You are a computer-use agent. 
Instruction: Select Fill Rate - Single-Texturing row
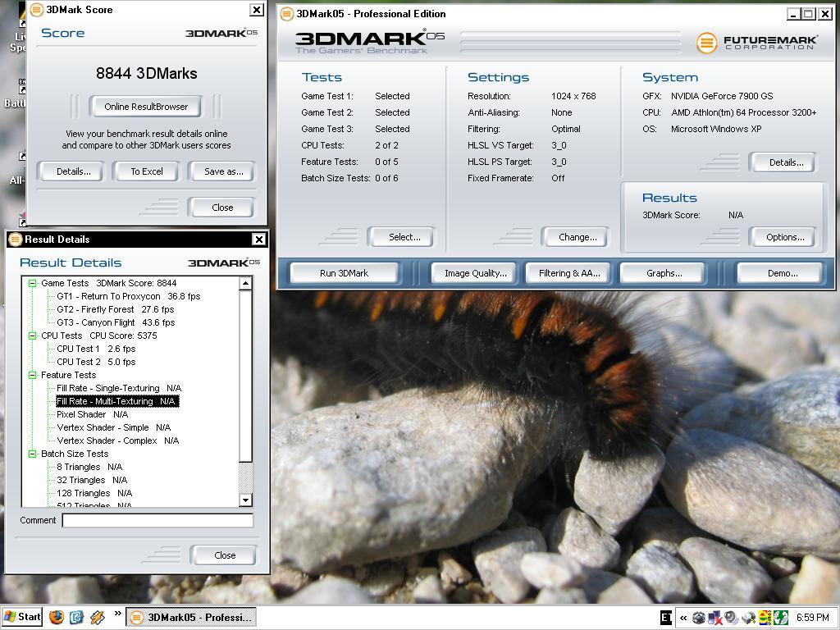click(119, 388)
